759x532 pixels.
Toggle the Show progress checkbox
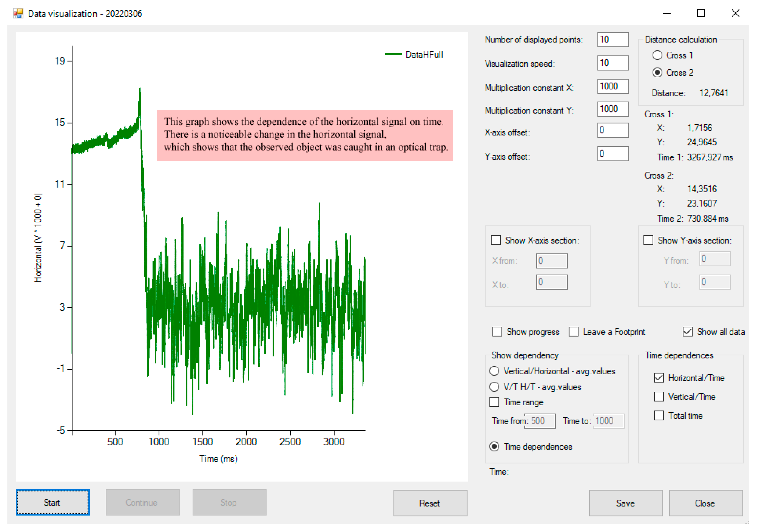(497, 332)
